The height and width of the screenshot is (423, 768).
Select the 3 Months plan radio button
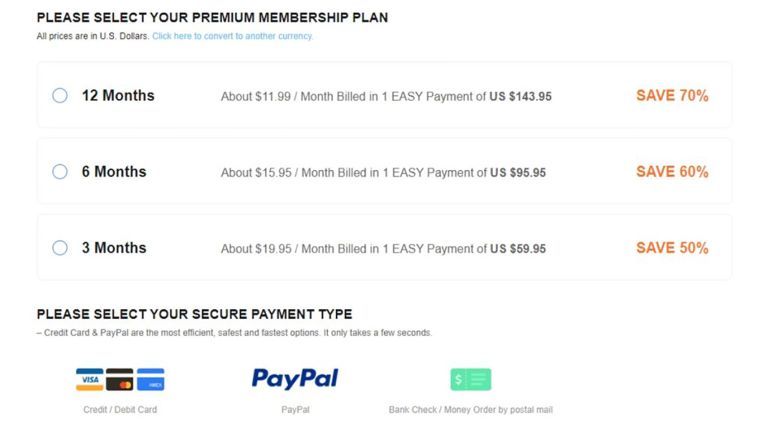tap(60, 248)
